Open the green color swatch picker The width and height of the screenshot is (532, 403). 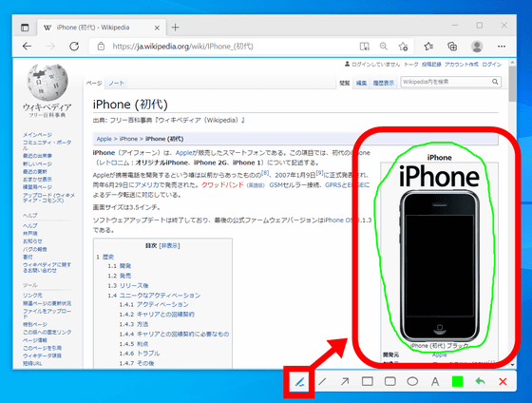[x=457, y=381]
